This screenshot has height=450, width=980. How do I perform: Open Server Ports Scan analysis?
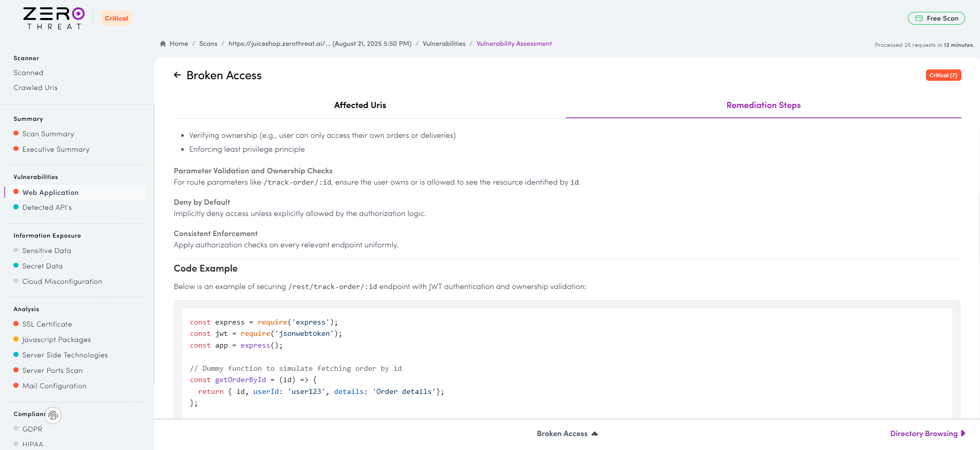tap(52, 370)
